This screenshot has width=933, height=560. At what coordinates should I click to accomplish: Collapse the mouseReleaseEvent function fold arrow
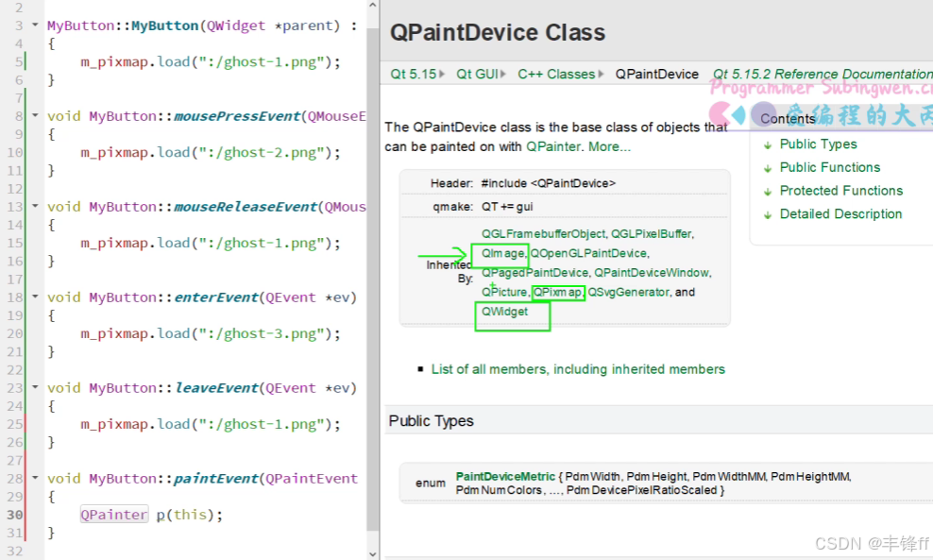[x=35, y=206]
